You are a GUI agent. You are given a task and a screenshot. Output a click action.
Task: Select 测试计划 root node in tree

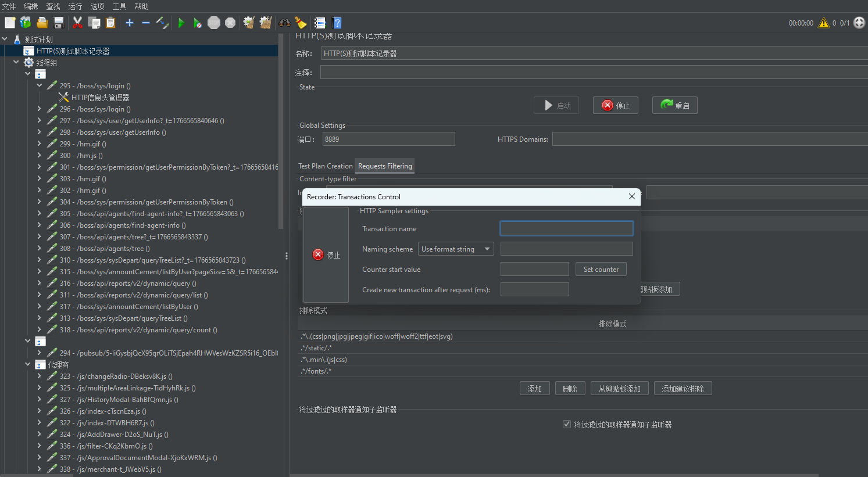click(38, 40)
